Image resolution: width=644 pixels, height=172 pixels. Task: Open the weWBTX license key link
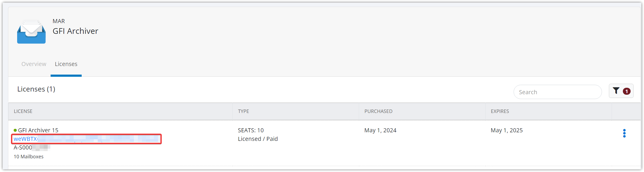[x=26, y=139]
